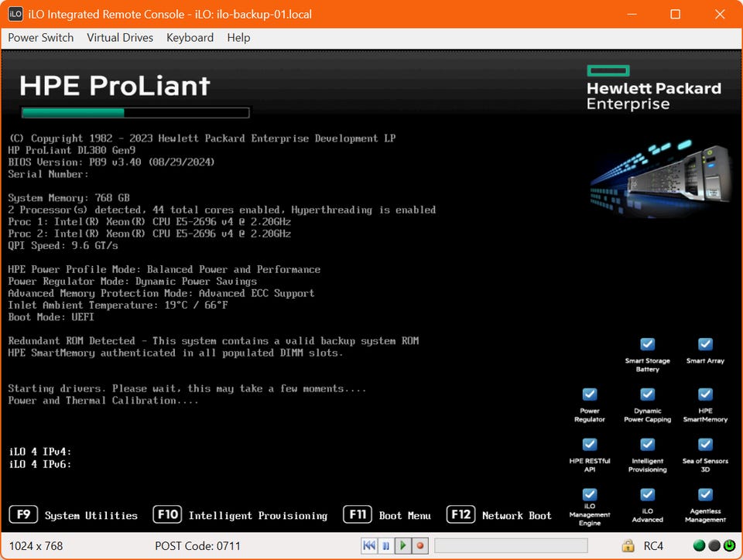Image resolution: width=743 pixels, height=560 pixels.
Task: Click the iLO icon in title bar
Action: click(15, 14)
